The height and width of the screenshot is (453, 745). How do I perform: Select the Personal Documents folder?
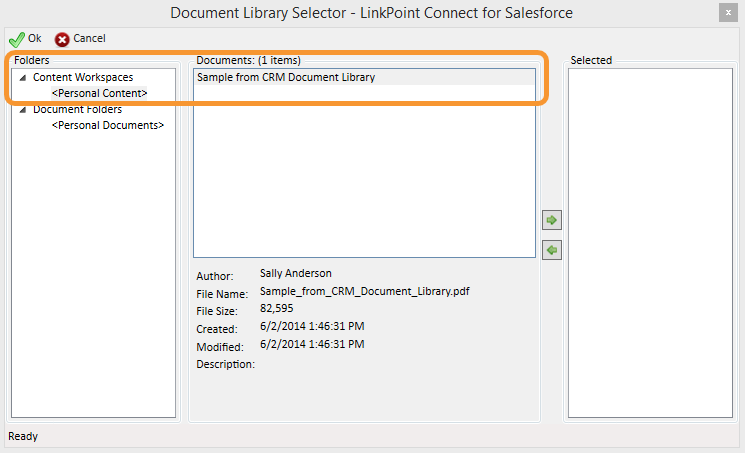(x=108, y=125)
